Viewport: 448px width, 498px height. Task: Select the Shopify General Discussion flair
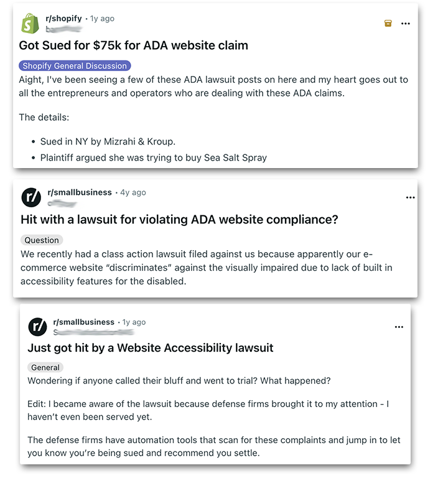74,65
